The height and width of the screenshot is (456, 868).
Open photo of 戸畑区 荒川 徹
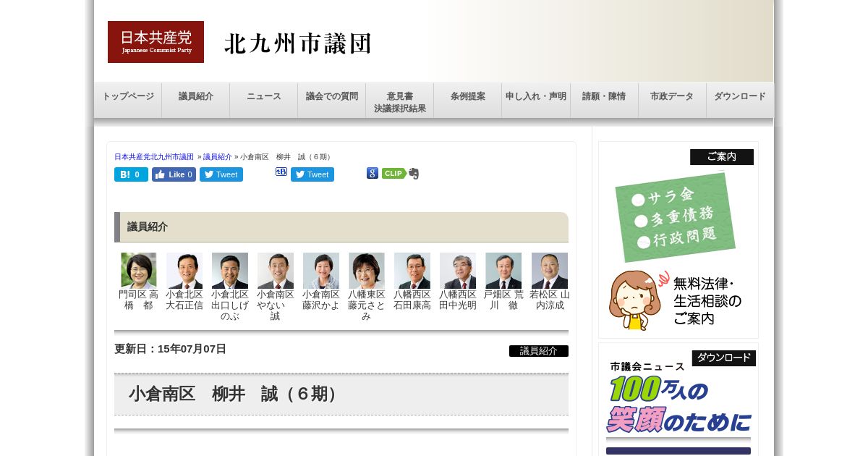tap(503, 271)
